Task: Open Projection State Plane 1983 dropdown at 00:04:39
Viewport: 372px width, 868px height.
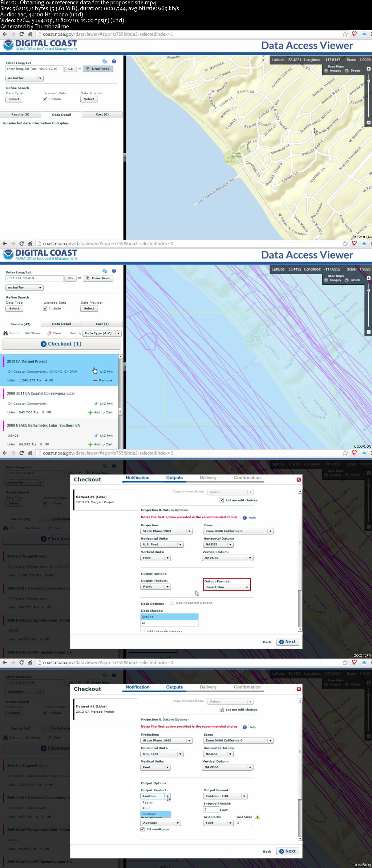Action: (166, 531)
